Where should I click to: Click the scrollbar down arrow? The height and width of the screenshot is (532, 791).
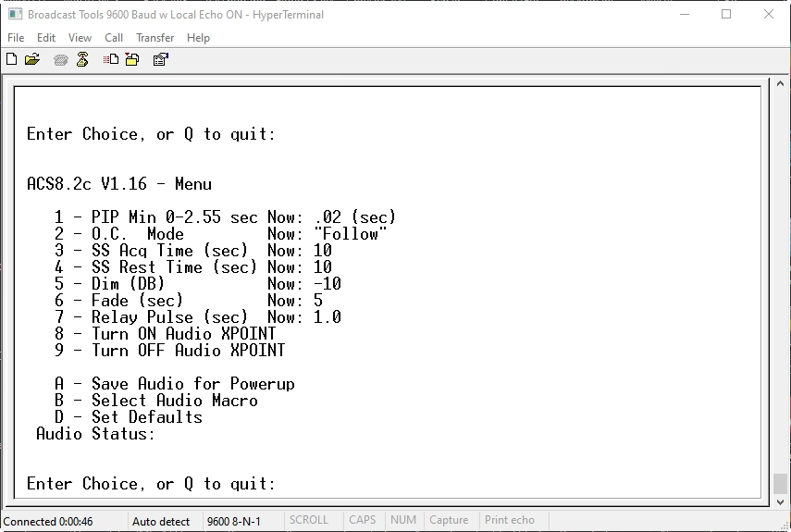point(780,501)
